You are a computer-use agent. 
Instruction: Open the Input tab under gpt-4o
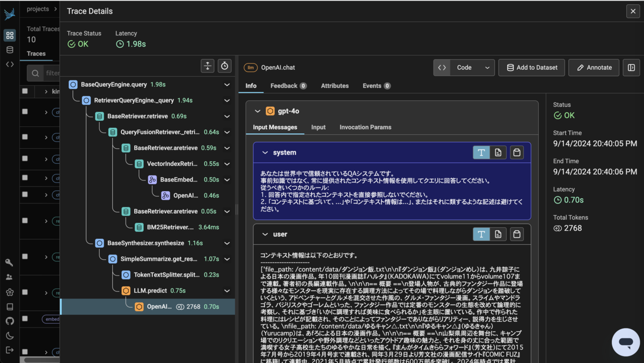318,127
